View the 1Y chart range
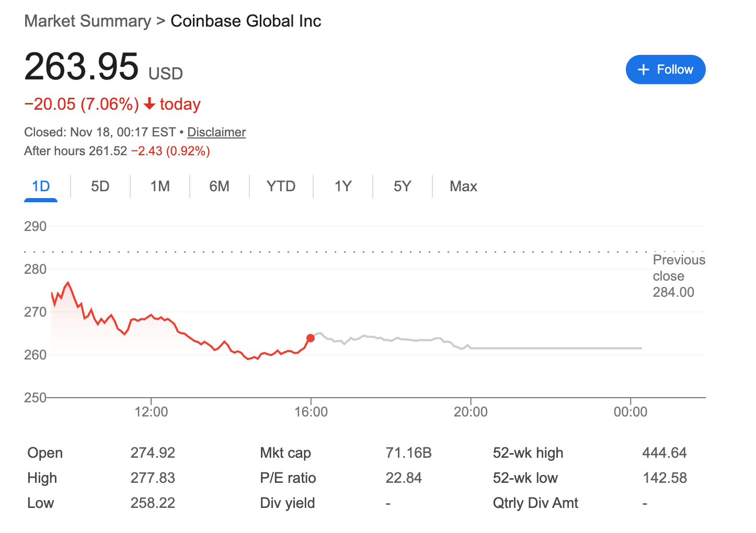 coord(342,186)
